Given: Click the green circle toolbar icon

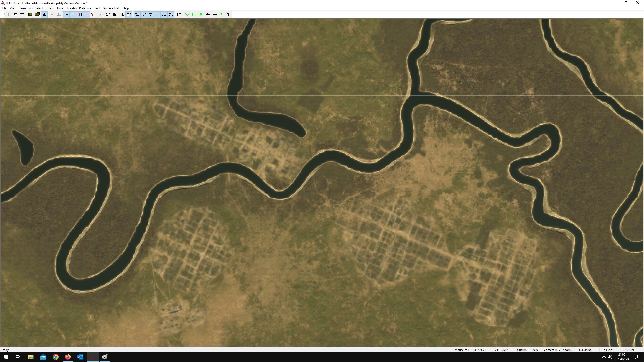Looking at the screenshot, I should [x=201, y=14].
